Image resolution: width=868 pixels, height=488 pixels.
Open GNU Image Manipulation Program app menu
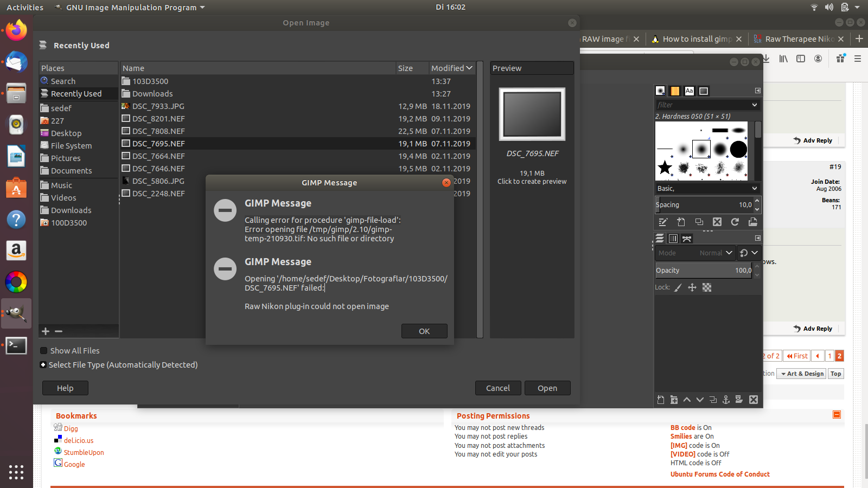click(x=130, y=8)
